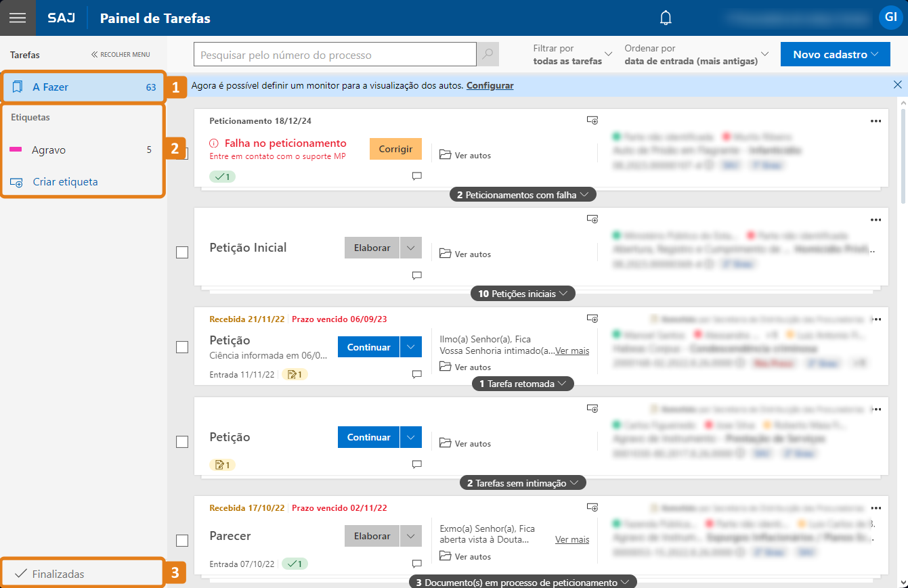Open three-dots menu on Parecer card
This screenshot has width=908, height=588.
click(875, 508)
